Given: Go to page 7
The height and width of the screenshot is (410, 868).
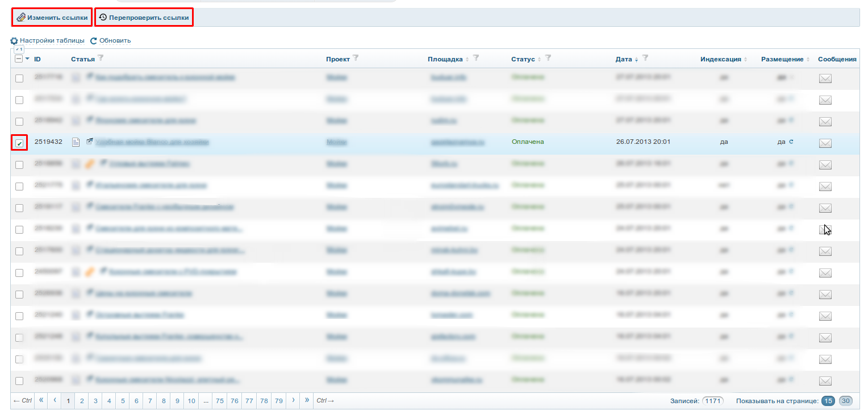Looking at the screenshot, I should tap(150, 400).
